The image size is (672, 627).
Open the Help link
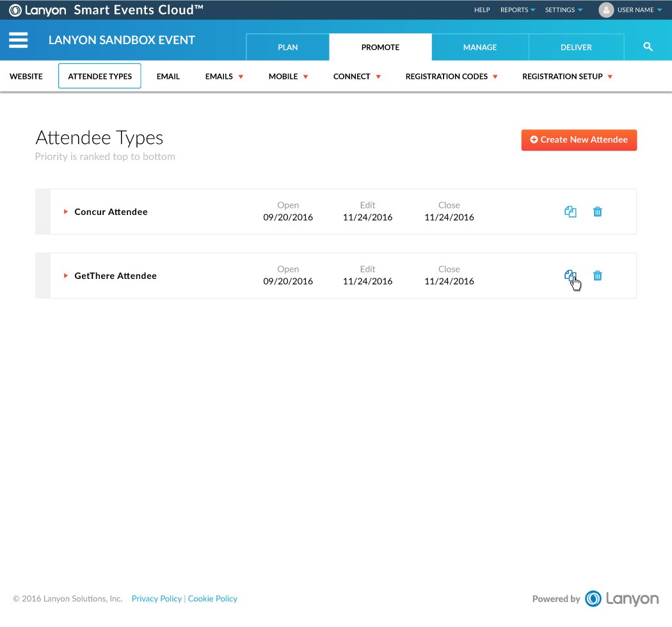pos(482,10)
